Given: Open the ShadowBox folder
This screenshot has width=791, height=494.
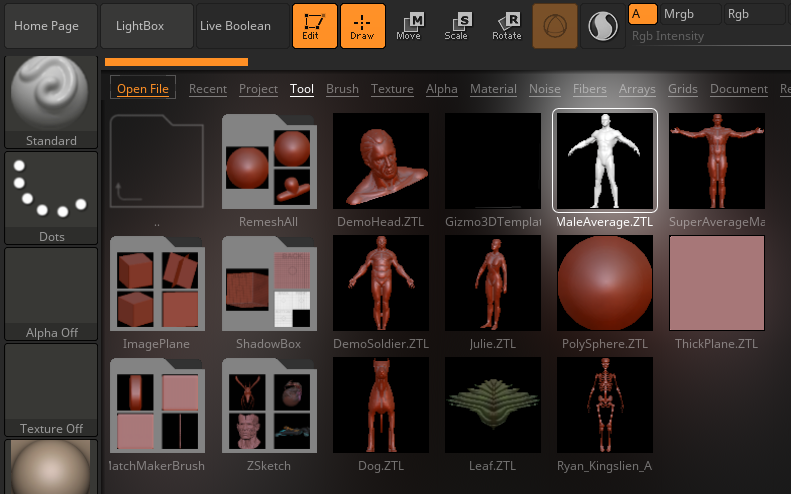Looking at the screenshot, I should point(269,283).
